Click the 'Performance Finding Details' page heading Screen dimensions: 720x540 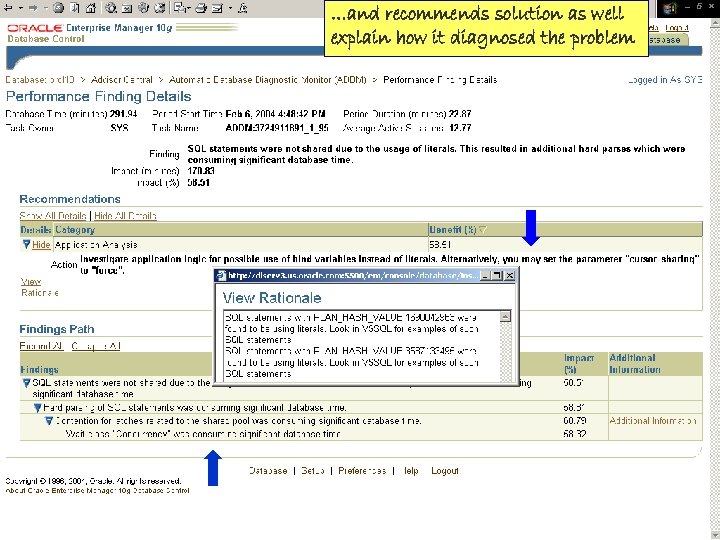[98, 96]
